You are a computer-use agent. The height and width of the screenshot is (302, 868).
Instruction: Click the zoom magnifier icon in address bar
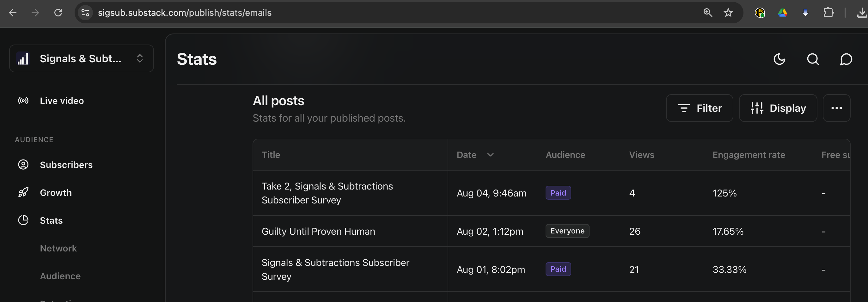tap(708, 13)
